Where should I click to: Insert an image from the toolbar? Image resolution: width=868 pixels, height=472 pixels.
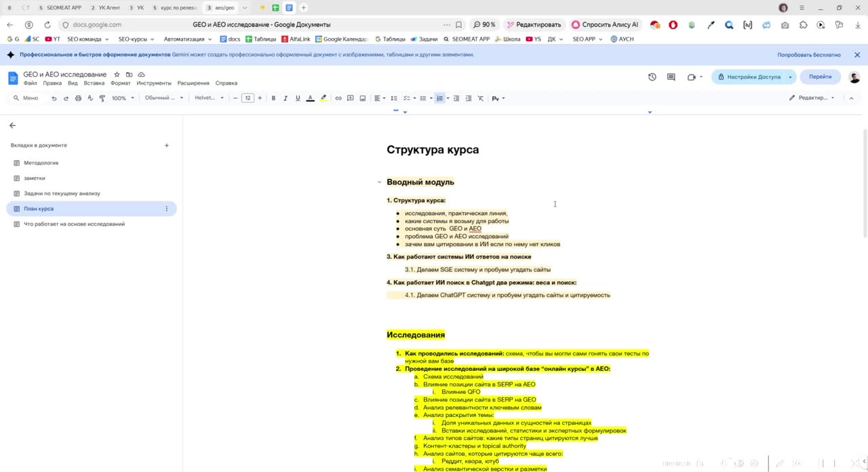363,98
